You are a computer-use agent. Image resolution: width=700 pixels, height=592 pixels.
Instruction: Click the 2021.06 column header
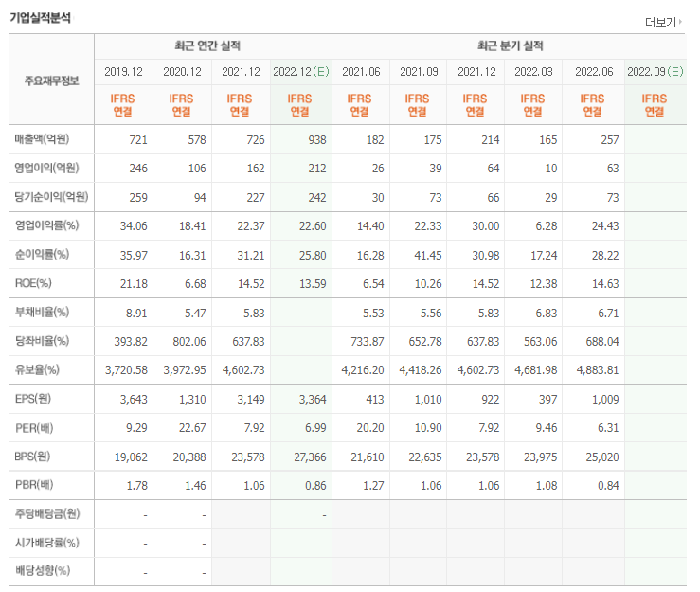point(361,72)
